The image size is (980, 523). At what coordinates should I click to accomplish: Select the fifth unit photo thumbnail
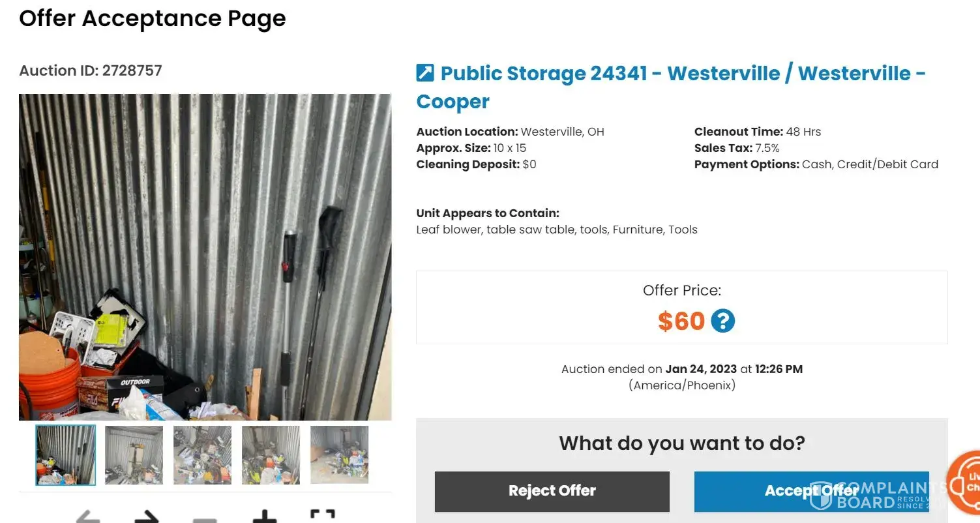(x=339, y=455)
